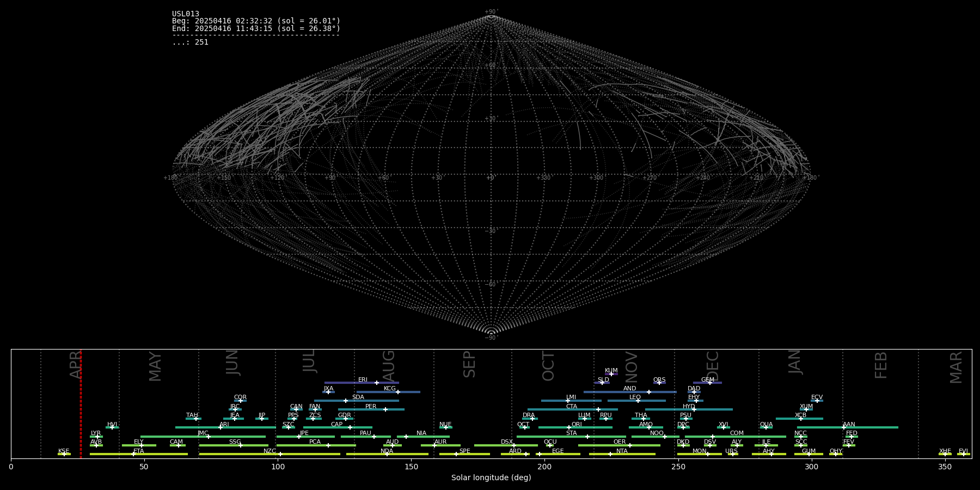Viewport: 980px width, 490px height.
Task: Click the MON shower label
Action: click(x=699, y=451)
